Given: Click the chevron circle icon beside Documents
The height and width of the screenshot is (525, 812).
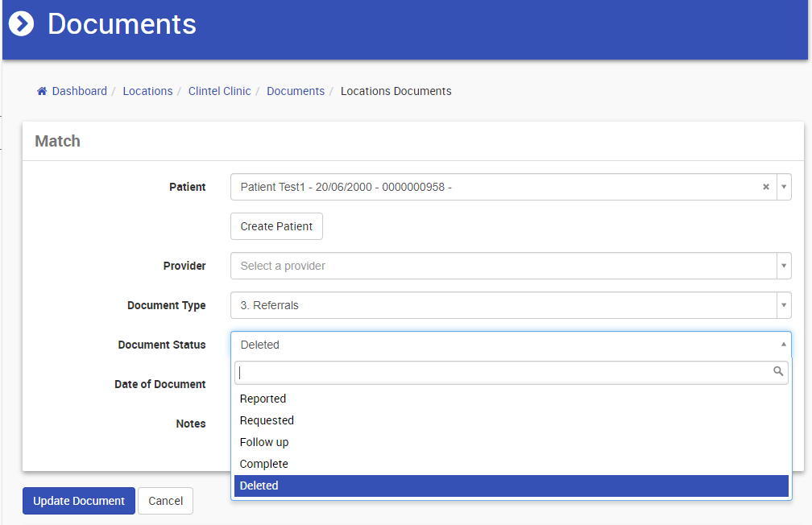Looking at the screenshot, I should pos(21,24).
